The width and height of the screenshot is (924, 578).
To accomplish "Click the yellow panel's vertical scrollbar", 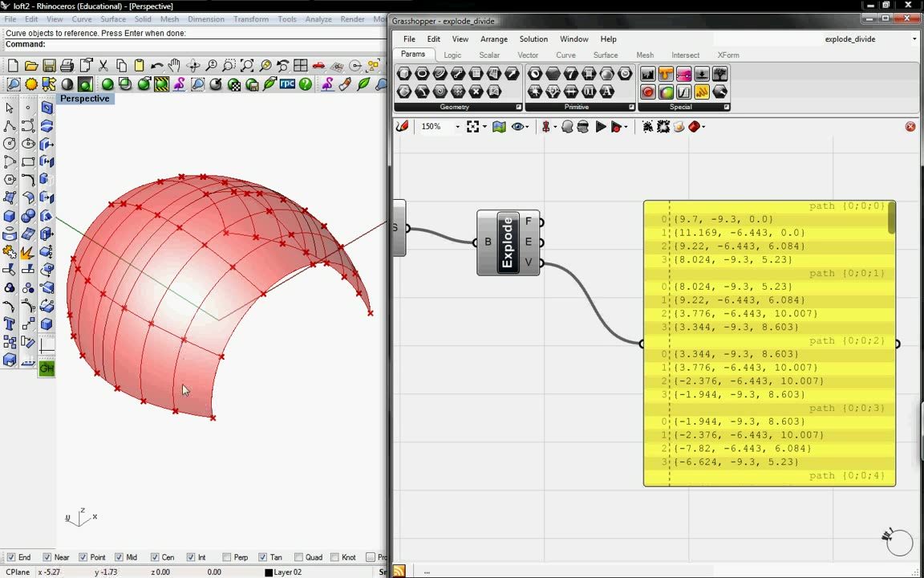I will click(891, 218).
